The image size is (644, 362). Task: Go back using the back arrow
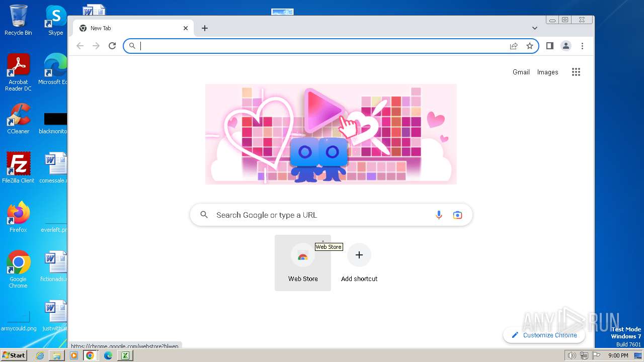[80, 46]
